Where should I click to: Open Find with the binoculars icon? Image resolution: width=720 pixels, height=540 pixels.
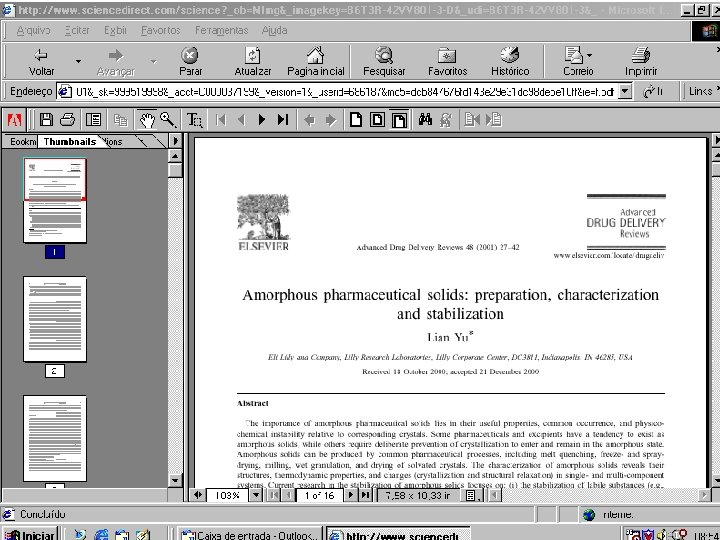click(x=425, y=120)
